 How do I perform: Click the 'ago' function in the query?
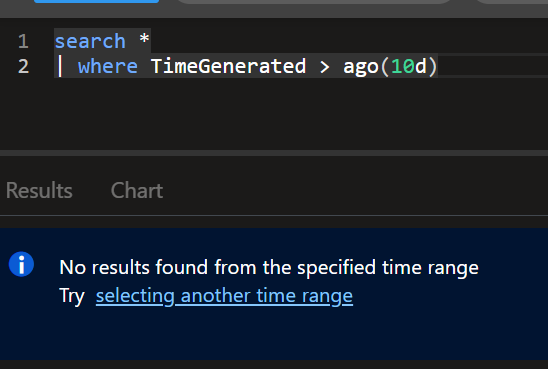[x=361, y=67]
